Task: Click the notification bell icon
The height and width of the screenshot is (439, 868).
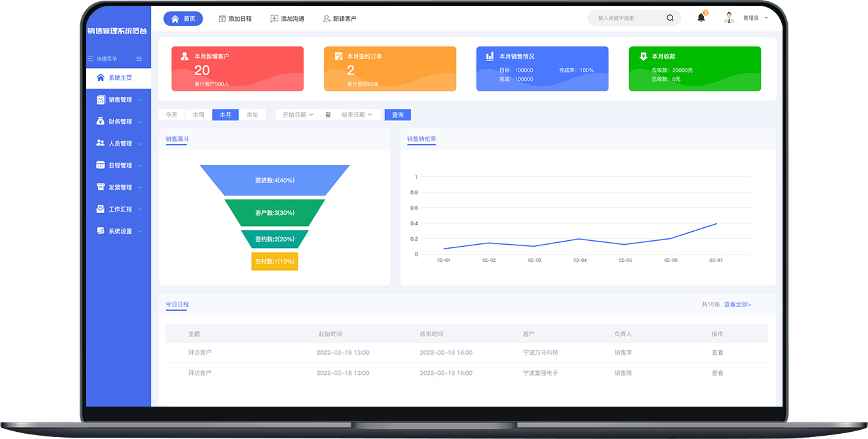Action: click(701, 18)
